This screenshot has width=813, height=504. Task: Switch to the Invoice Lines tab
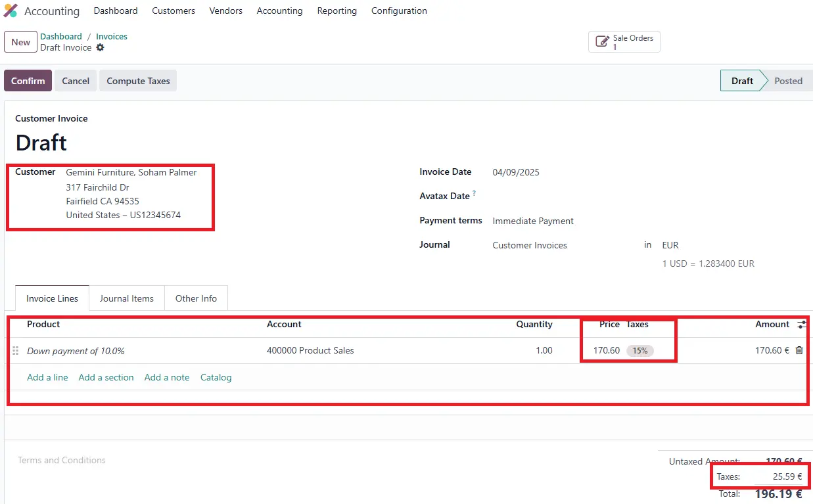52,298
